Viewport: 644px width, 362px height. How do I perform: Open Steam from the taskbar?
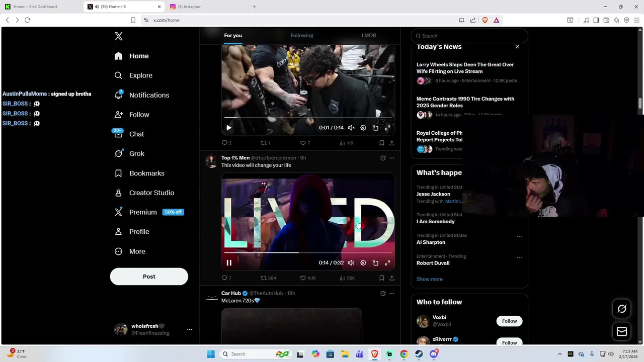click(419, 354)
